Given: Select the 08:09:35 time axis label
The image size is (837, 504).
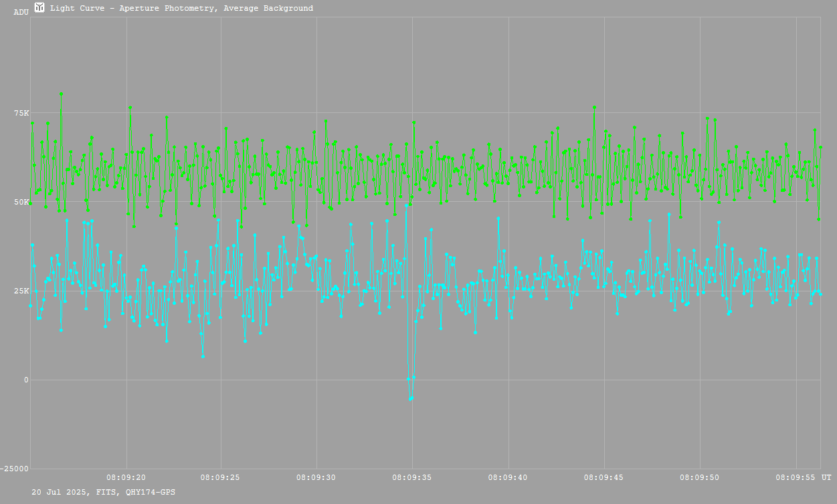Looking at the screenshot, I should [x=412, y=478].
